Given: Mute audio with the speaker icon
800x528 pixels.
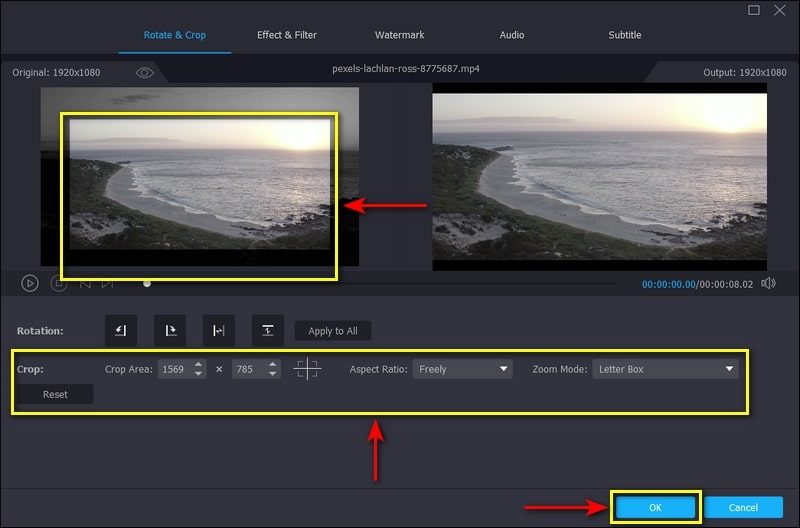Looking at the screenshot, I should (x=768, y=284).
